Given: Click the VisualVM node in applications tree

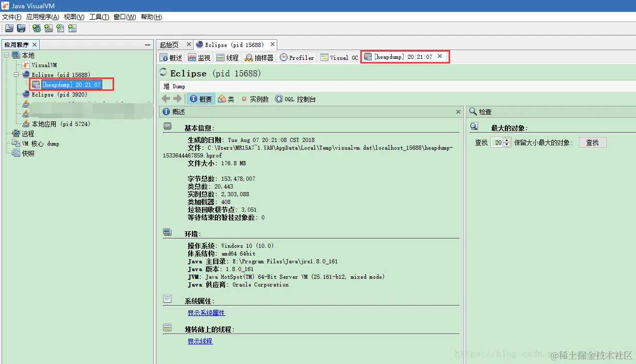Looking at the screenshot, I should pyautogui.click(x=44, y=65).
